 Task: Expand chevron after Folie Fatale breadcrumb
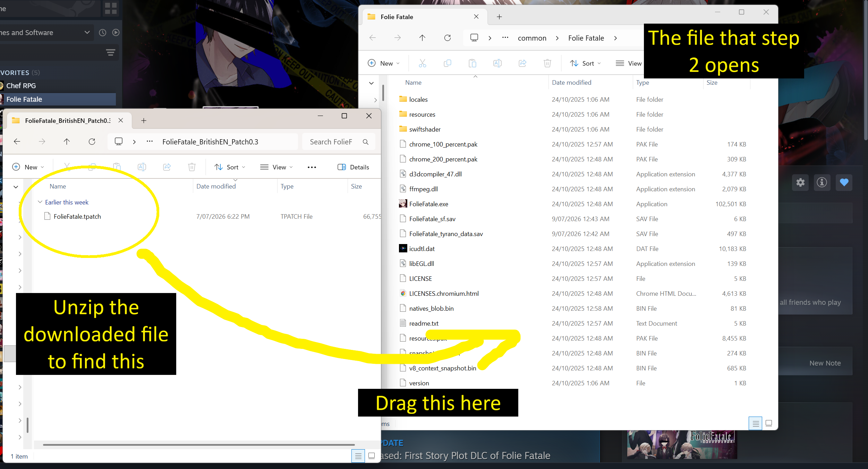[615, 38]
